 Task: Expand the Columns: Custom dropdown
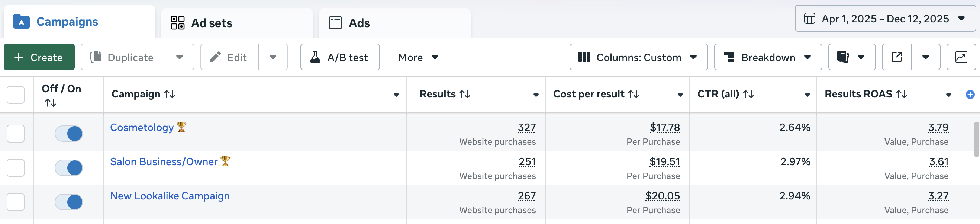click(x=638, y=57)
